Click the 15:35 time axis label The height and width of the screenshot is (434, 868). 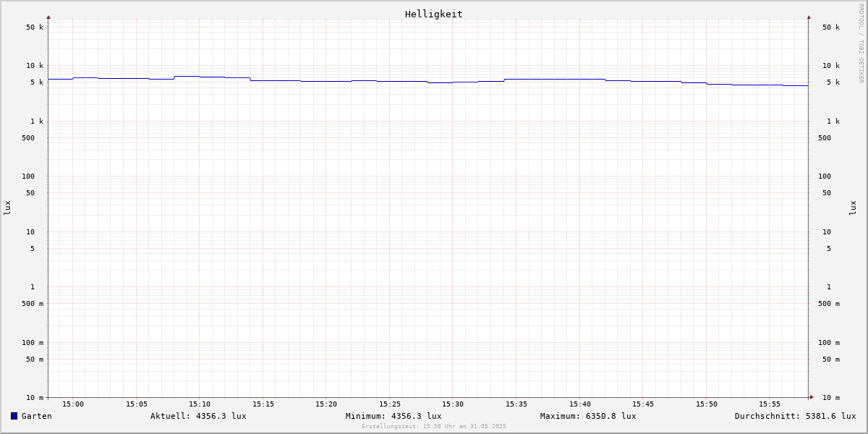pyautogui.click(x=516, y=404)
